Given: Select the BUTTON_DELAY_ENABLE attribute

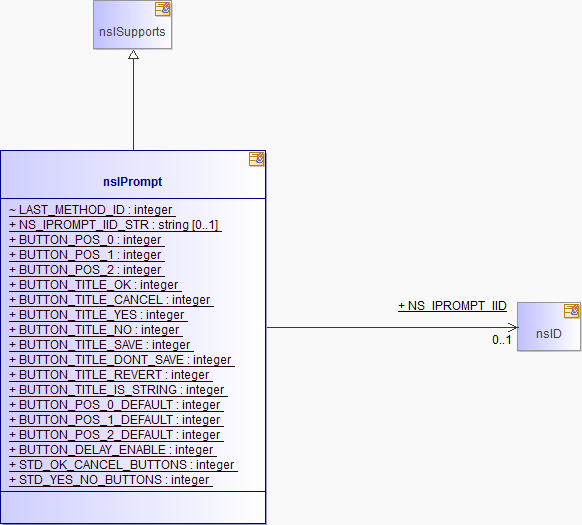Looking at the screenshot, I should pos(111,450).
